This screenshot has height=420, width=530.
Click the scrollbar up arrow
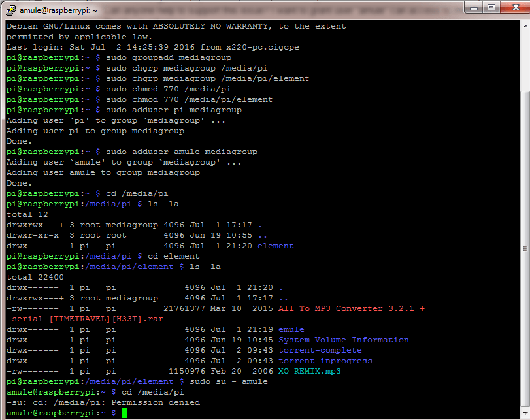click(x=525, y=25)
